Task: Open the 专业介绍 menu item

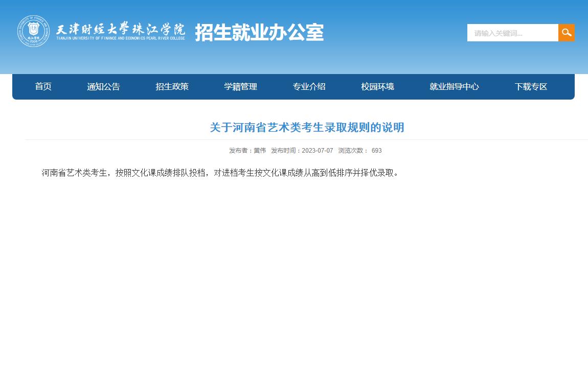Action: [309, 86]
